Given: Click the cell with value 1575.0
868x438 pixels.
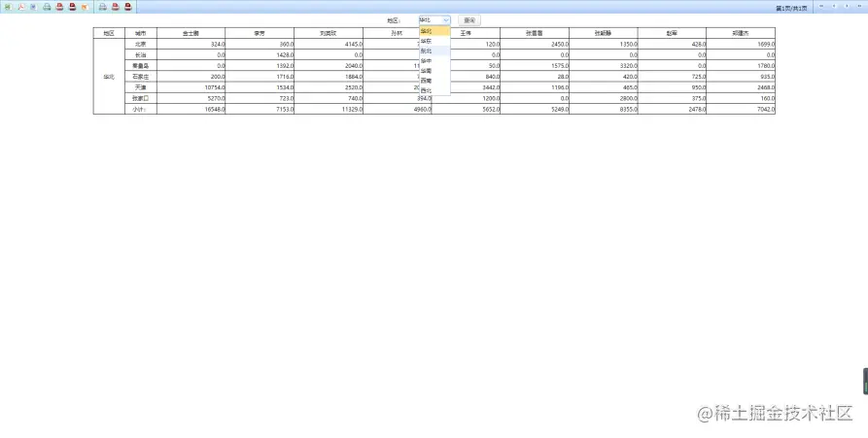Looking at the screenshot, I should point(535,65).
